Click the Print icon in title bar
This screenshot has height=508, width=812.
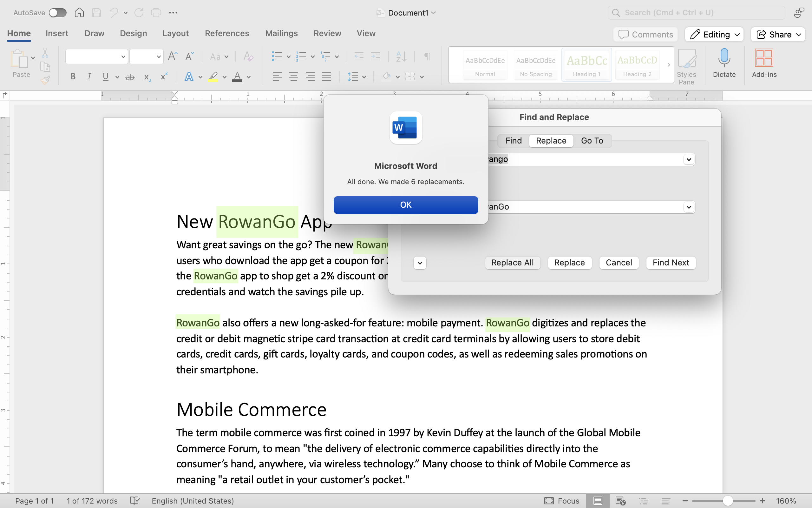(156, 13)
